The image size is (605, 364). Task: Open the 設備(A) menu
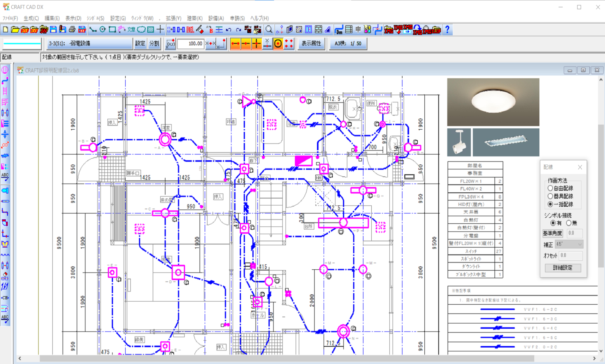pos(216,18)
